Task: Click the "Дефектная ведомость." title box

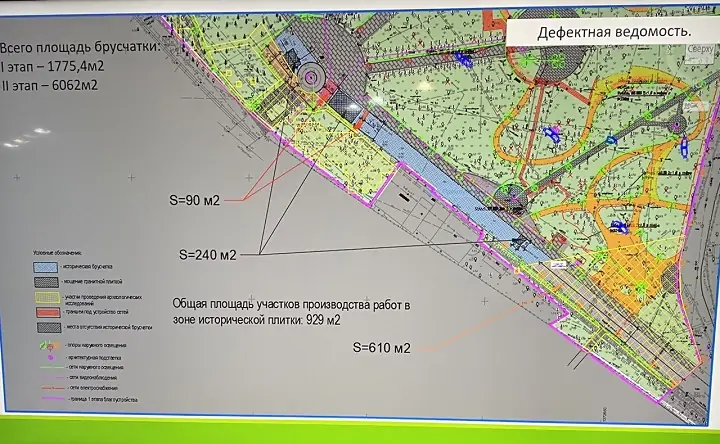Action: pyautogui.click(x=613, y=32)
